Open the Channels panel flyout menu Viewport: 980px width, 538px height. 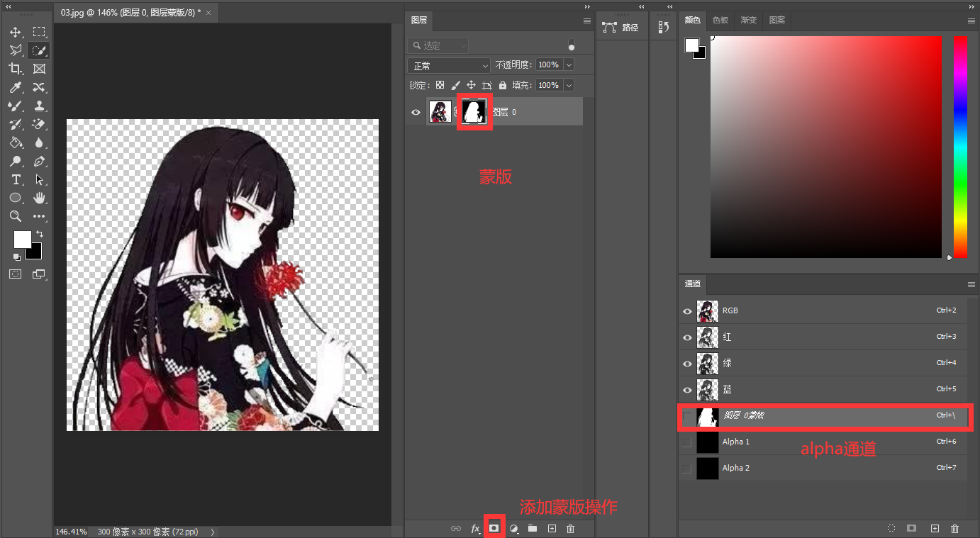click(971, 284)
